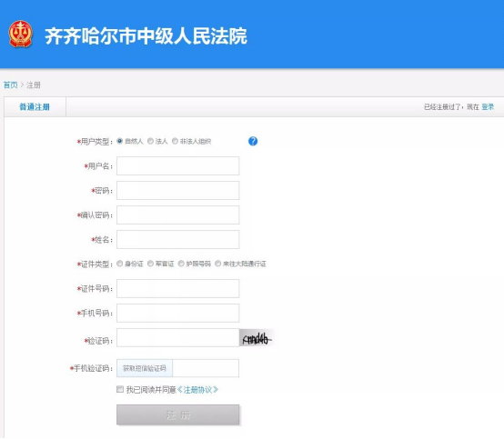
Task: Click the grey 注册 submit button
Action: [x=177, y=415]
